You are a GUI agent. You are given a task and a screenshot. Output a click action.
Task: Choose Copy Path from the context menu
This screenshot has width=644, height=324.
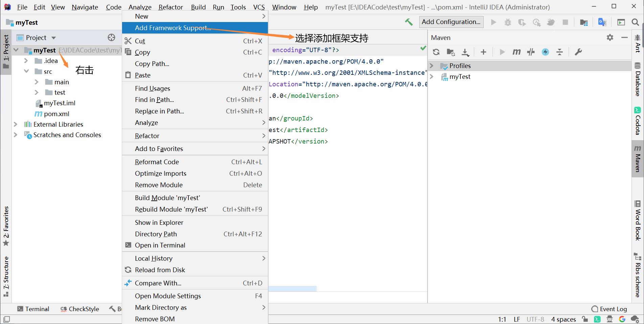[x=195, y=64]
